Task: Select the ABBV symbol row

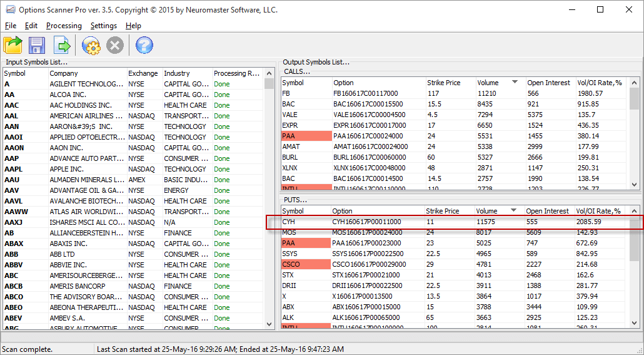Action: coord(133,265)
